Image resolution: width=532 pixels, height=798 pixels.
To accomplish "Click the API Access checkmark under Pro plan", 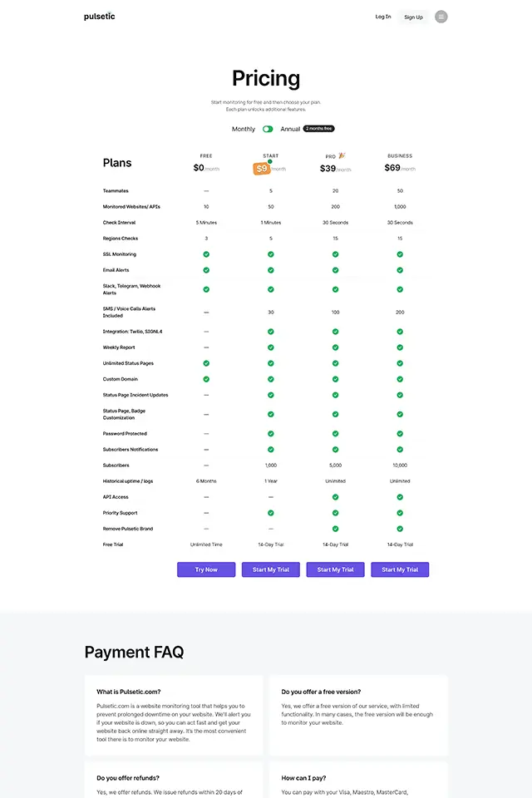I will coord(336,497).
